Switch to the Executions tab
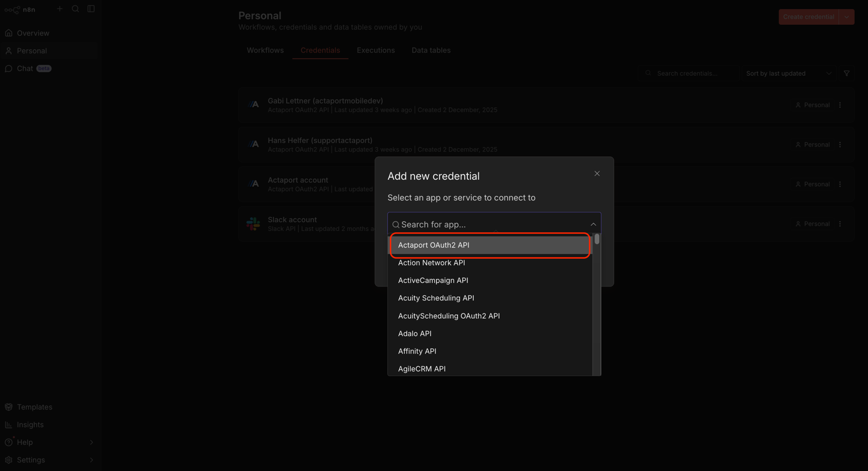The image size is (868, 471). click(x=375, y=50)
